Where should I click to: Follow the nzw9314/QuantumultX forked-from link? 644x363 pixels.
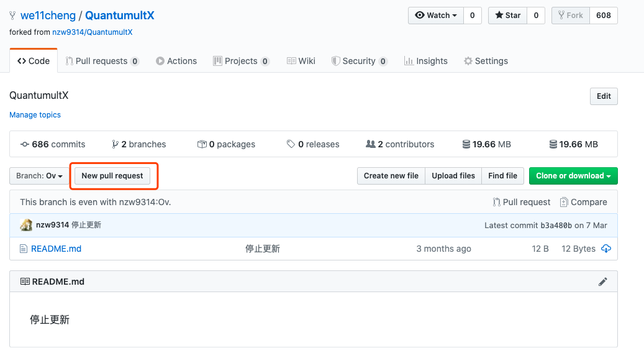(x=93, y=32)
